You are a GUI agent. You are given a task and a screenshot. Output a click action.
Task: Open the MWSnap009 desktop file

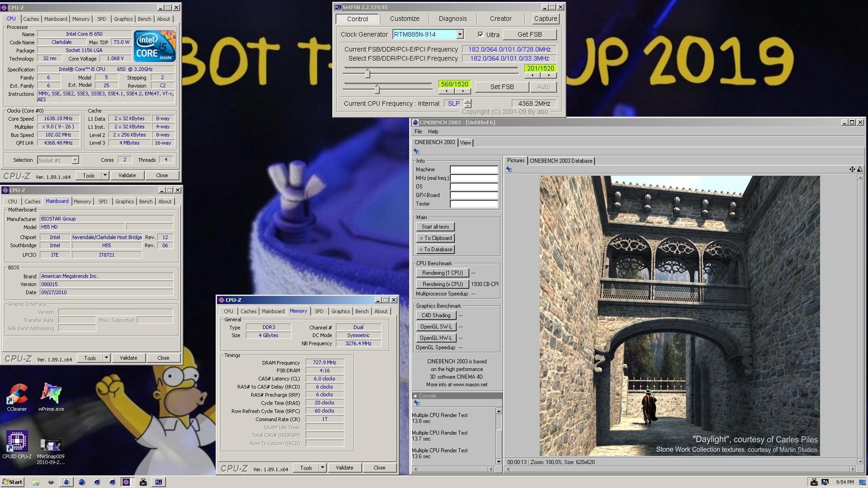tap(51, 451)
